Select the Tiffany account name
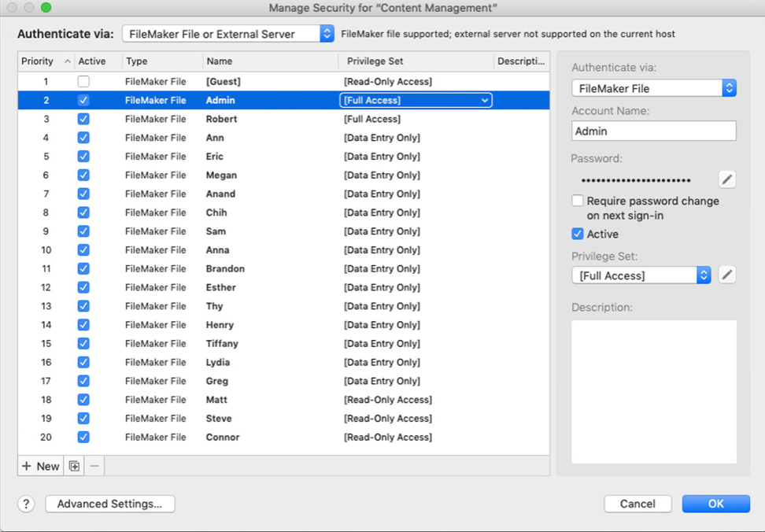The image size is (765, 532). click(x=222, y=343)
